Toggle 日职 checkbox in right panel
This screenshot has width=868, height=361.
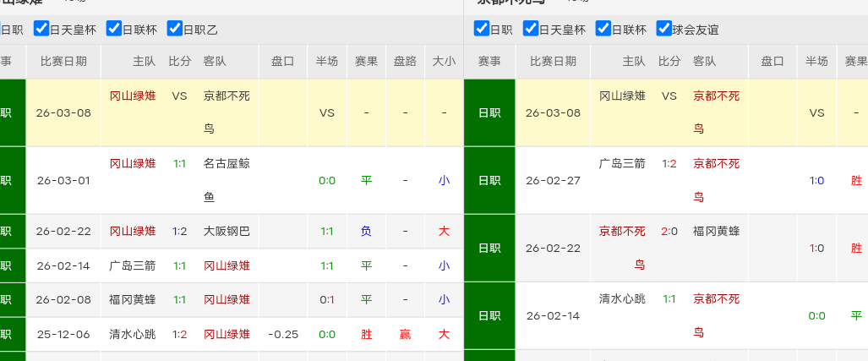[x=482, y=29]
